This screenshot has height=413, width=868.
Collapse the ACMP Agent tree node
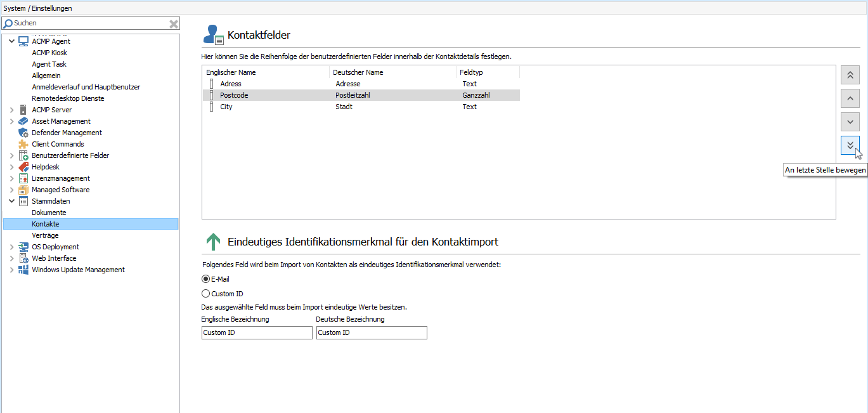(11, 41)
